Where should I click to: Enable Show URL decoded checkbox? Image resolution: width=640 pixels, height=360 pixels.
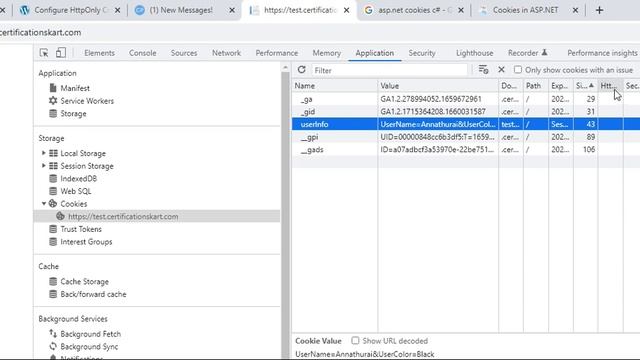(x=355, y=340)
